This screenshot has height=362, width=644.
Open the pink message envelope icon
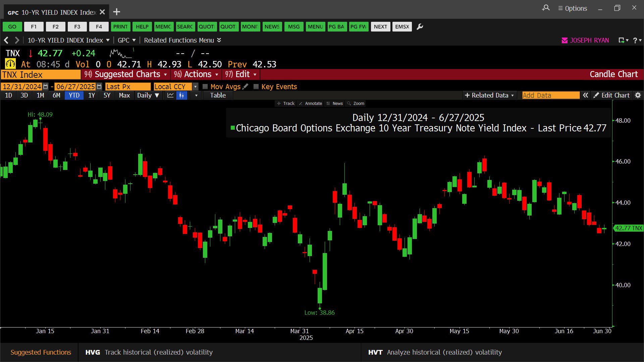click(x=565, y=41)
